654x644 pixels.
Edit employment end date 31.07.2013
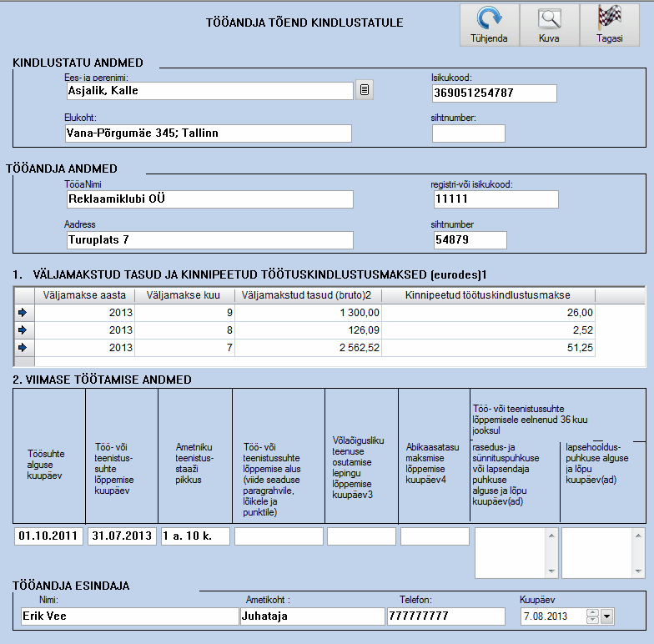(x=122, y=536)
